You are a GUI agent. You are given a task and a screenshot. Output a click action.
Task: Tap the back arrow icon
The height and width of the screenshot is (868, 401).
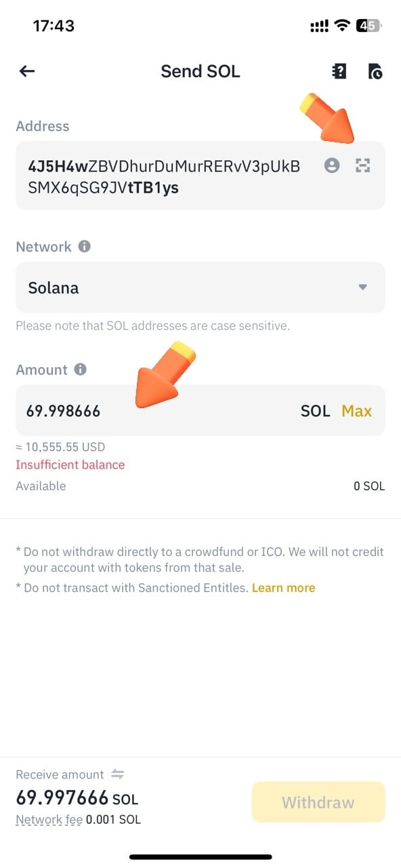coord(27,71)
